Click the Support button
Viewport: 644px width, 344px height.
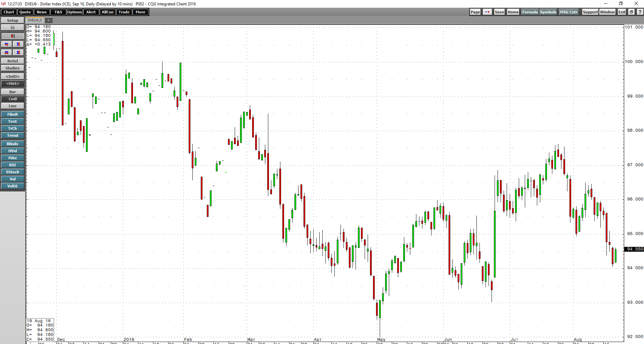[590, 12]
